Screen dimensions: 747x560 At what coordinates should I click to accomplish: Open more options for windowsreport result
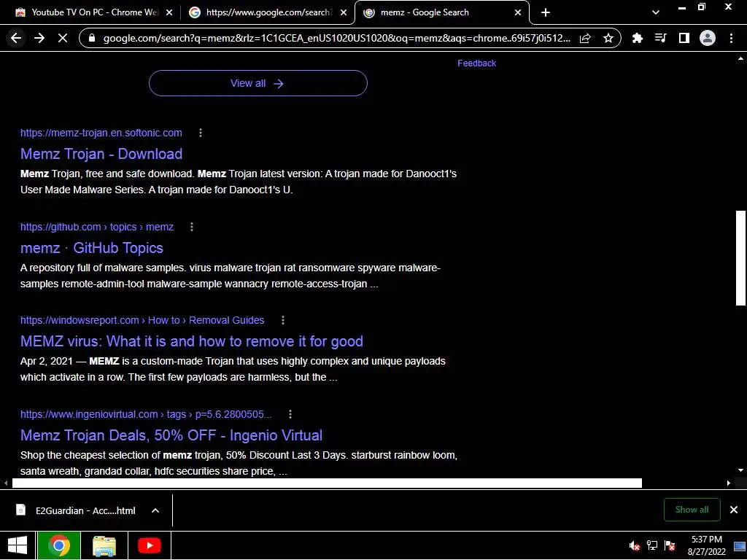click(283, 320)
